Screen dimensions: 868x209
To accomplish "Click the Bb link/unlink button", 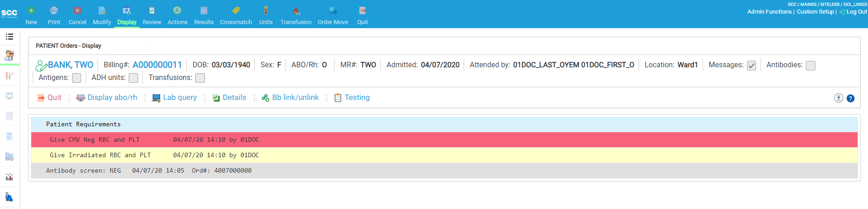I will 295,98.
